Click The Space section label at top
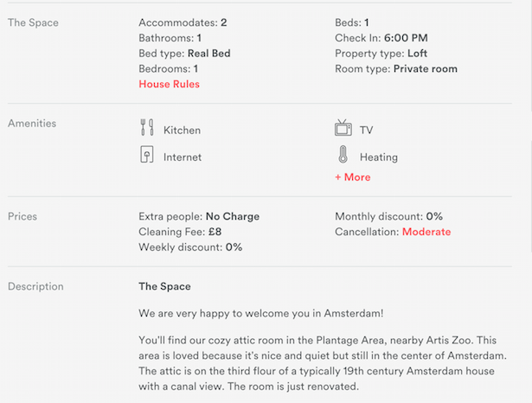 click(33, 22)
